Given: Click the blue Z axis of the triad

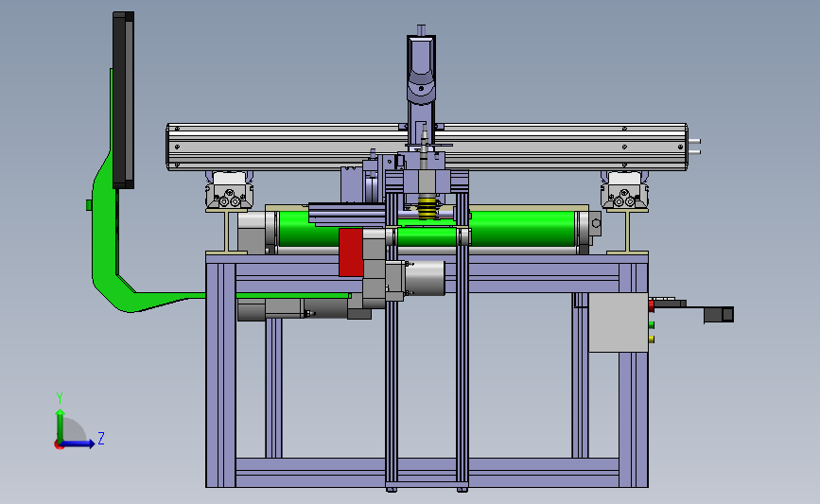Looking at the screenshot, I should (x=79, y=443).
